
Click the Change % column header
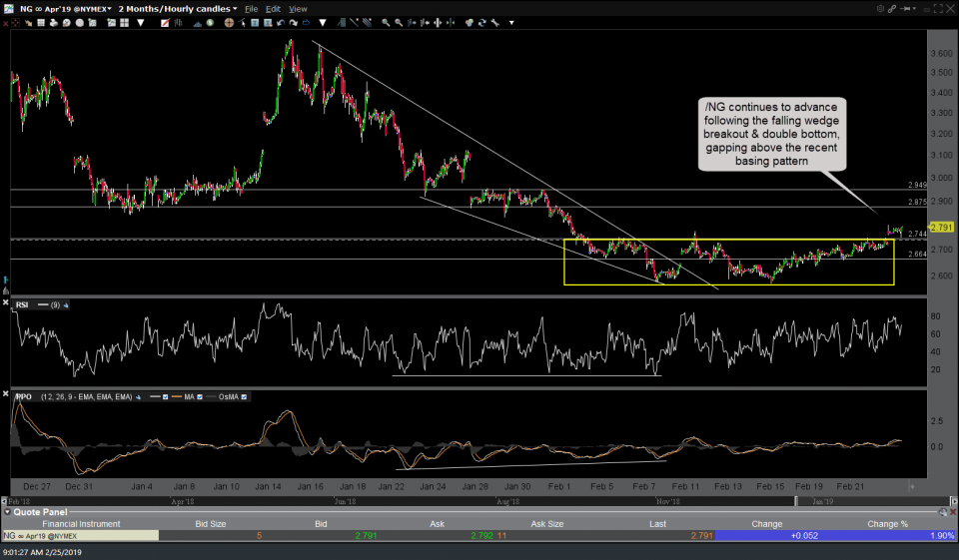pos(888,523)
